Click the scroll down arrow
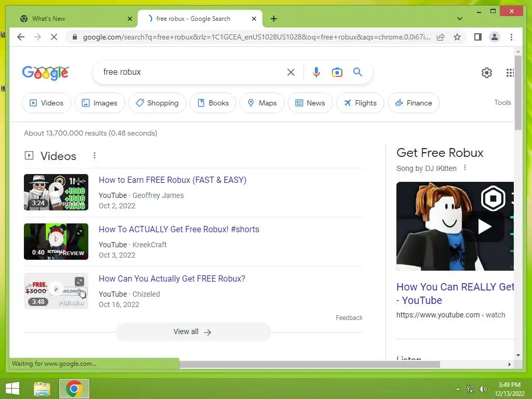Image resolution: width=532 pixels, height=399 pixels. [x=518, y=355]
